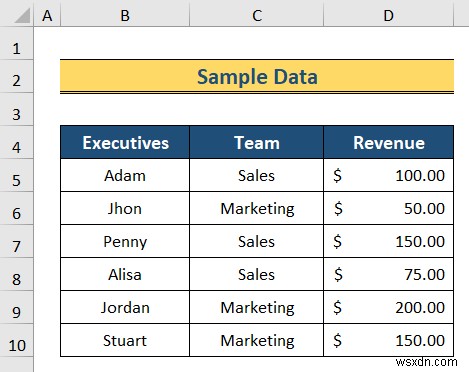Select row 3 header
Viewport: 469px width, 372px height.
[17, 109]
